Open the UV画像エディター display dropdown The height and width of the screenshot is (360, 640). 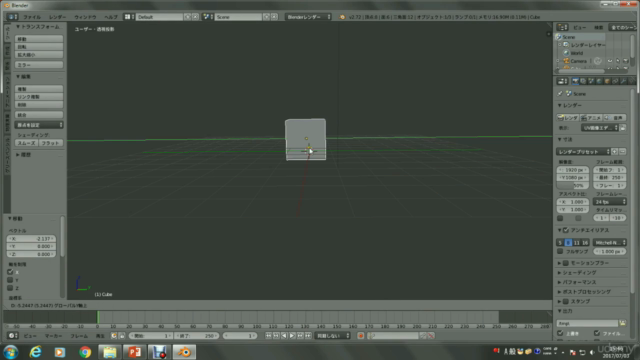[x=600, y=128]
